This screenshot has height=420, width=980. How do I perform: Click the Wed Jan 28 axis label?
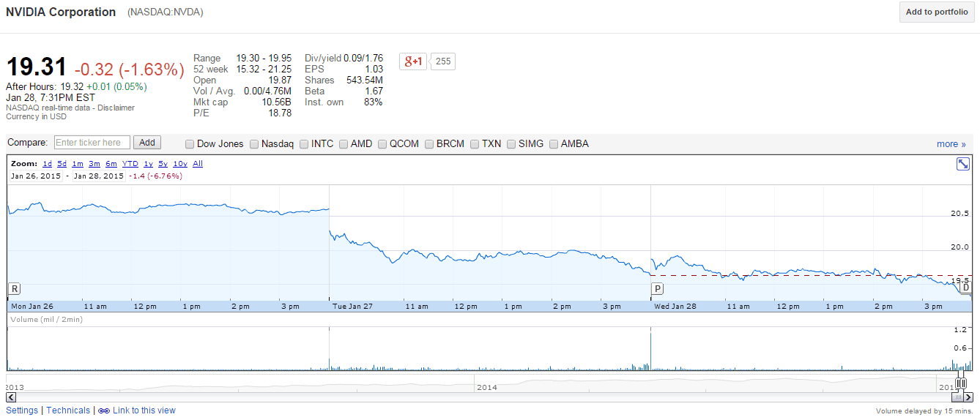tap(675, 307)
